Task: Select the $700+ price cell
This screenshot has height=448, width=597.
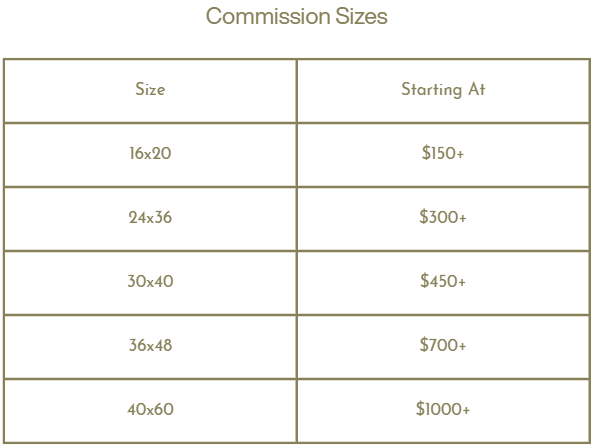Action: (443, 345)
